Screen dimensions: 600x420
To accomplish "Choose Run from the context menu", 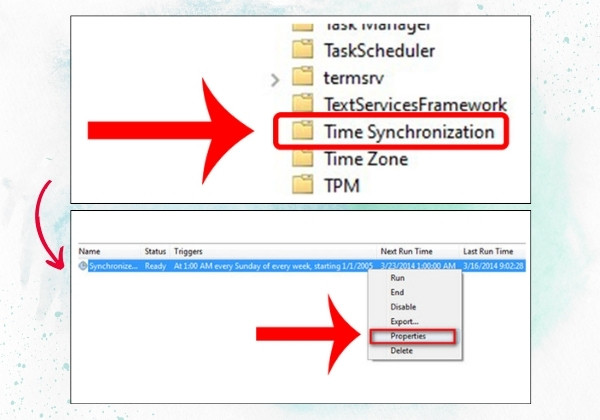I will [397, 278].
